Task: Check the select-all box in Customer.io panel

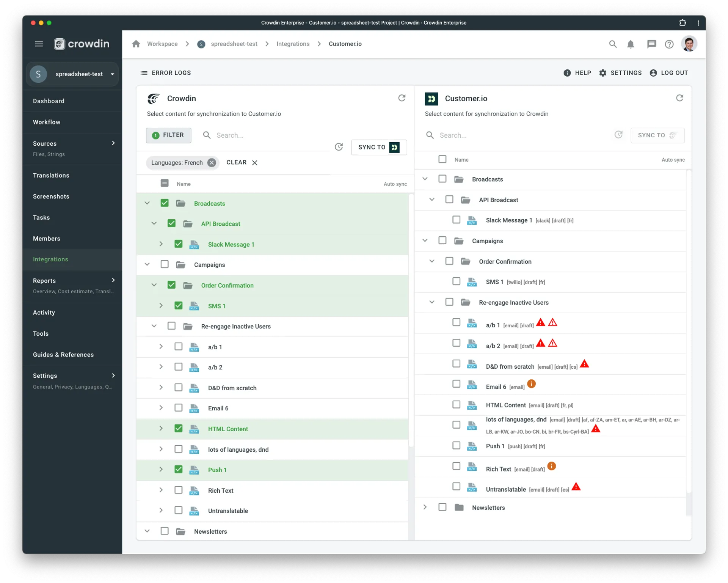Action: pyautogui.click(x=442, y=159)
